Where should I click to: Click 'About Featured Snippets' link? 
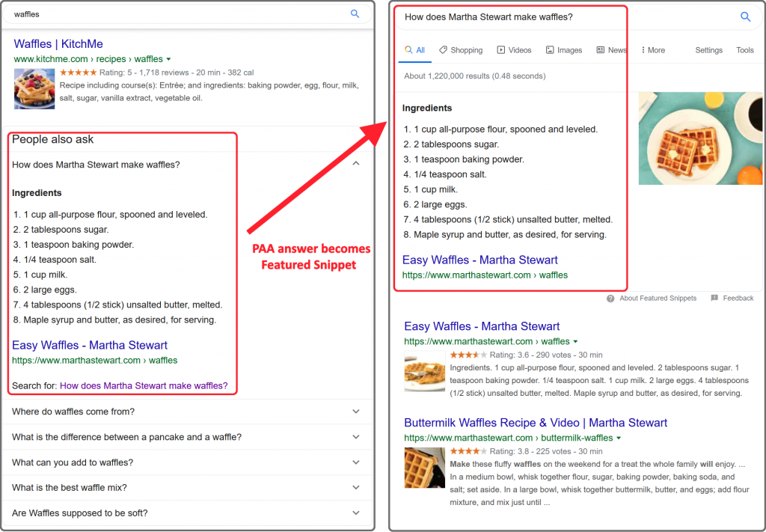pos(658,298)
